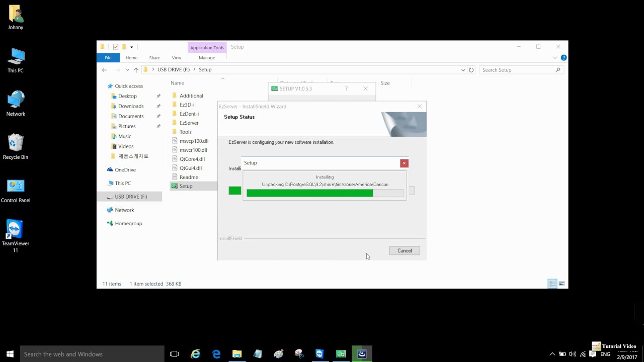Select the Ez3D-i folder
644x362 pixels.
[x=183, y=105]
